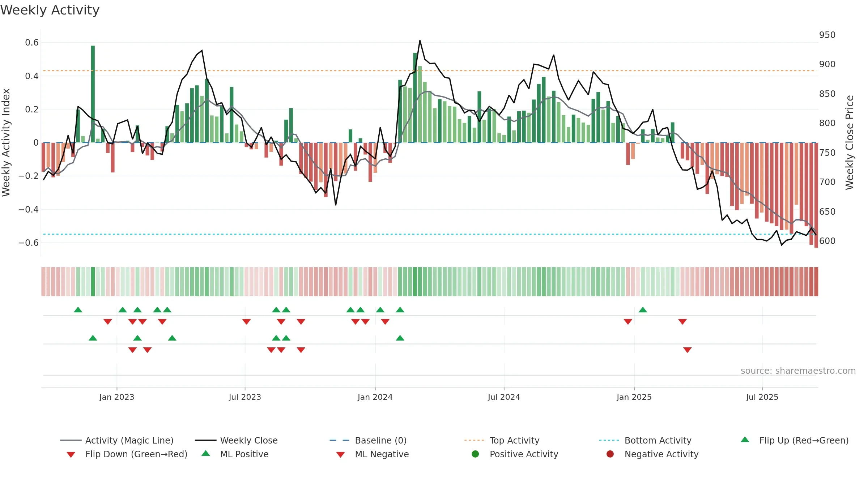Image resolution: width=868 pixels, height=488 pixels.
Task: Click the 600 price axis tick
Action: point(827,241)
